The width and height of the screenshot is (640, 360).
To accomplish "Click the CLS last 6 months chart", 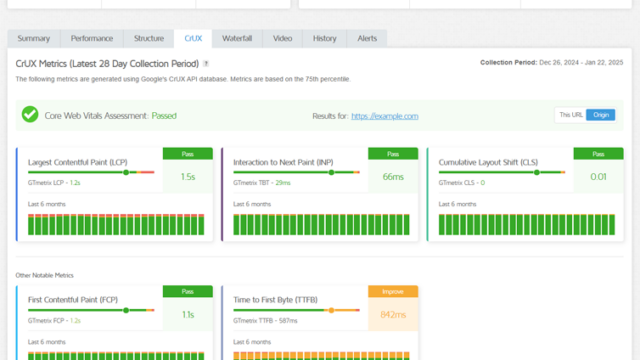I will click(x=527, y=224).
